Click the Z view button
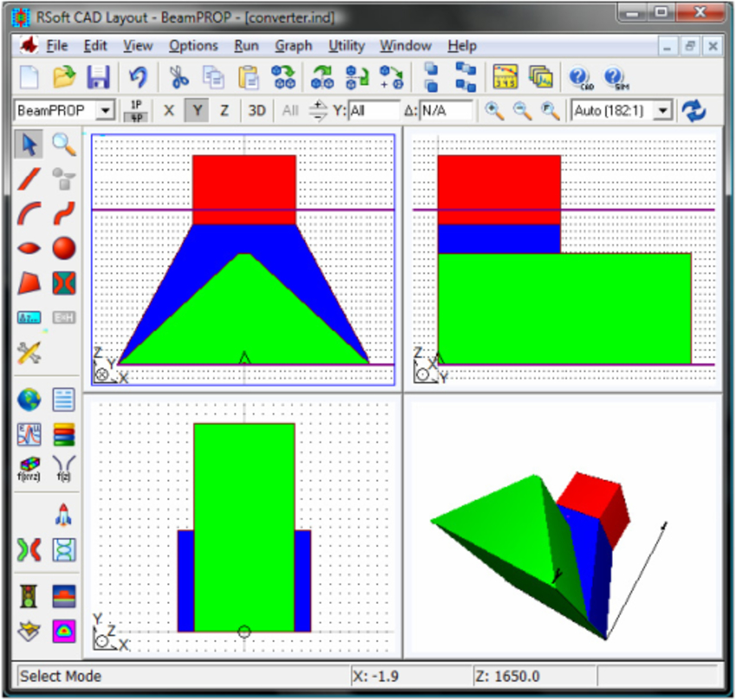 point(227,110)
